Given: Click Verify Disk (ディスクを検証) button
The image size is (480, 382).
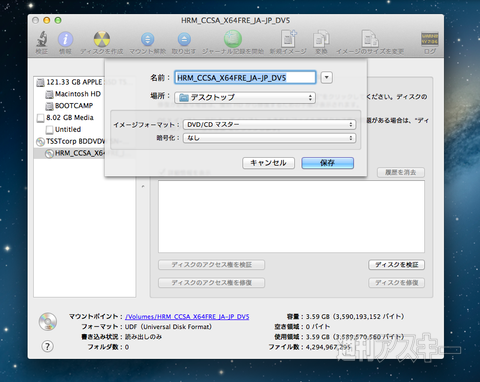Looking at the screenshot, I should [x=396, y=265].
